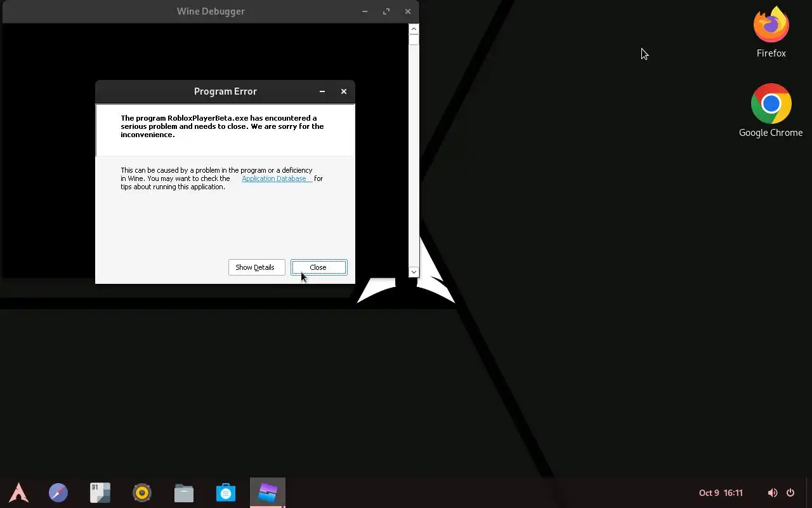
Task: Click the X on Program Error title bar
Action: pyautogui.click(x=344, y=91)
